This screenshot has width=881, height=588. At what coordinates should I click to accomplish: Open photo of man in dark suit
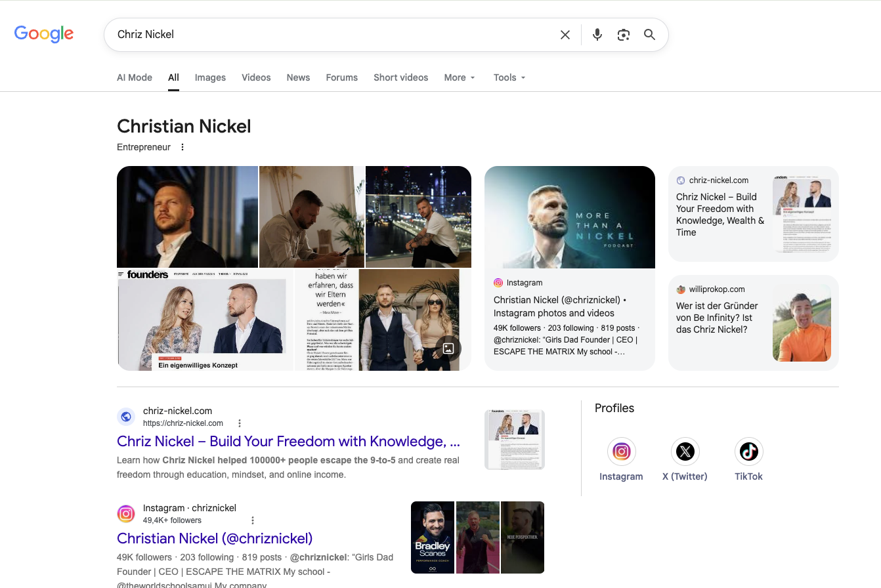[187, 217]
